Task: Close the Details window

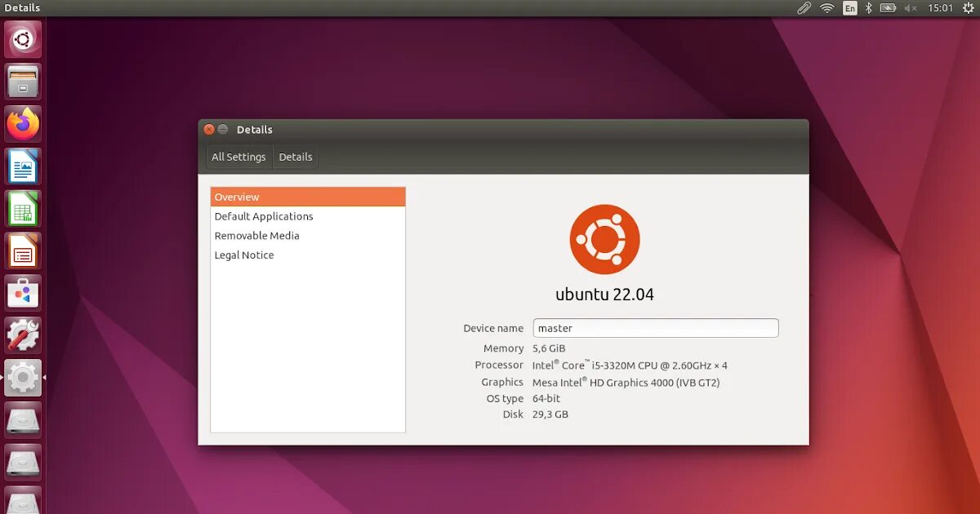Action: 209,130
